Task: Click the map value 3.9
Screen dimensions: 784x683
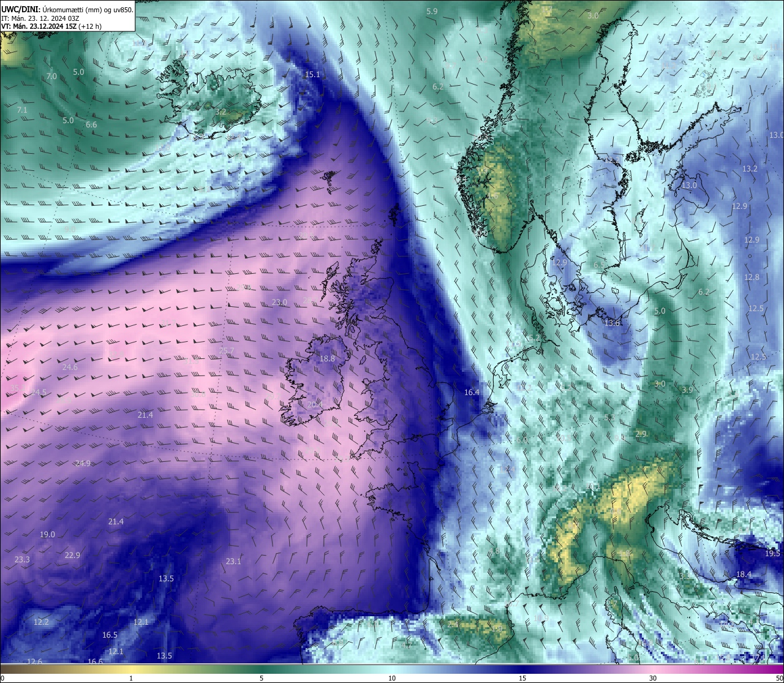Action: [687, 390]
